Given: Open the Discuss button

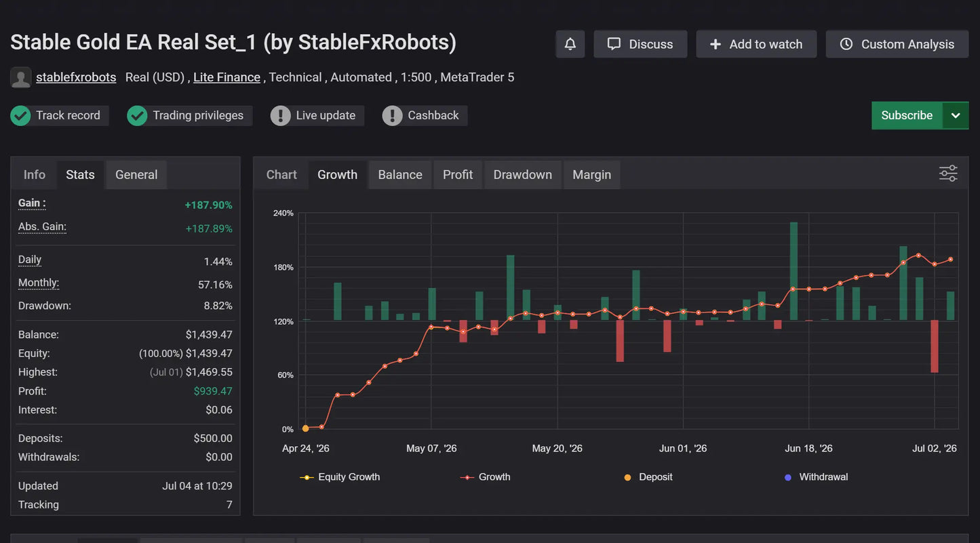Looking at the screenshot, I should (640, 44).
